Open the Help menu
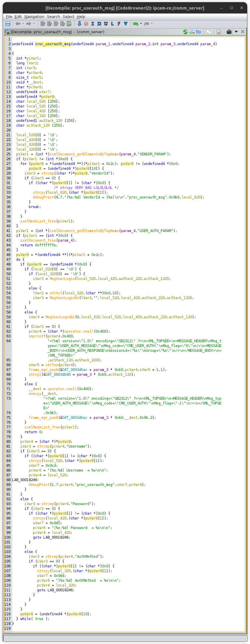 81,17
